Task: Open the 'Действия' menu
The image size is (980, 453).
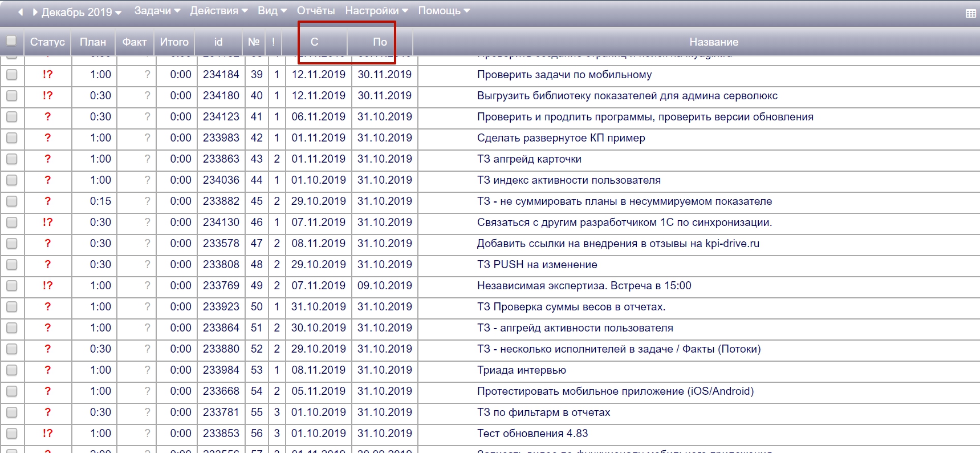Action: coord(218,11)
